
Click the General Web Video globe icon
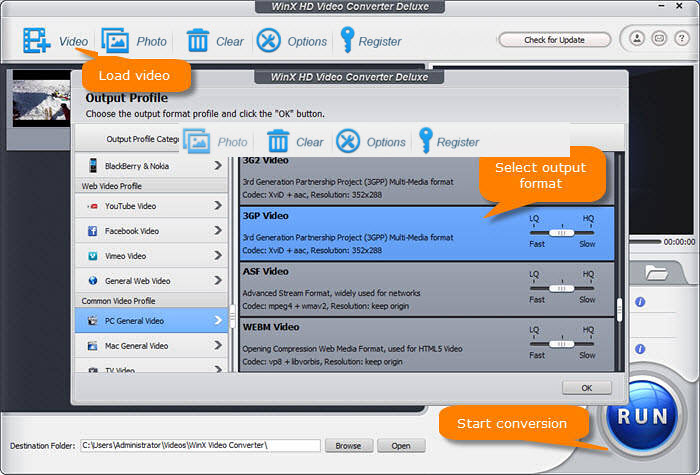point(93,281)
